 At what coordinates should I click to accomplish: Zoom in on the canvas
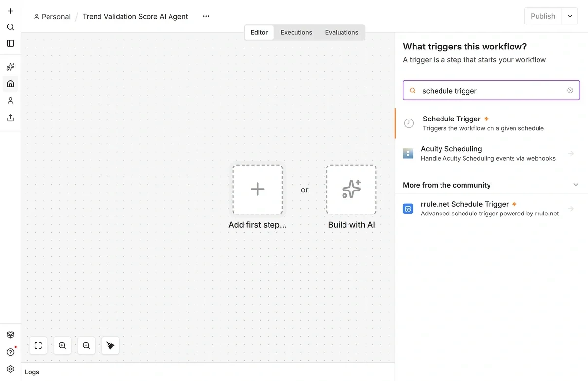click(62, 345)
